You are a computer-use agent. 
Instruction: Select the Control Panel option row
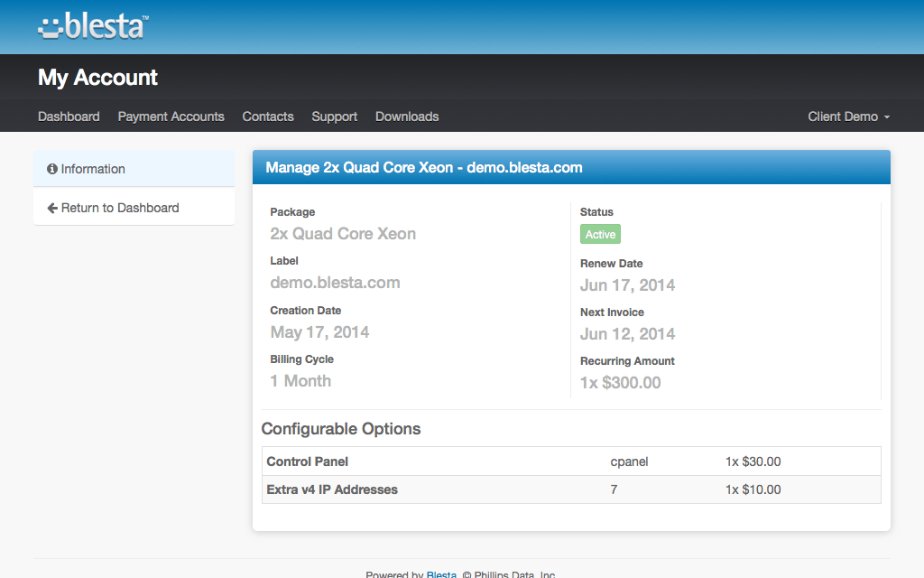click(570, 461)
